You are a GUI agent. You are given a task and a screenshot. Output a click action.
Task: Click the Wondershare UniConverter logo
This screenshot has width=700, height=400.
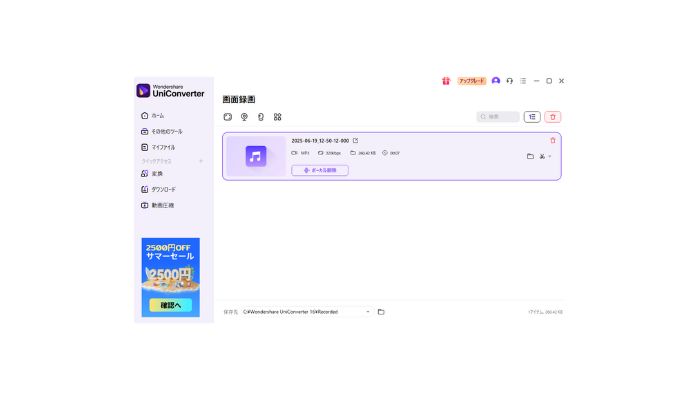pos(171,91)
